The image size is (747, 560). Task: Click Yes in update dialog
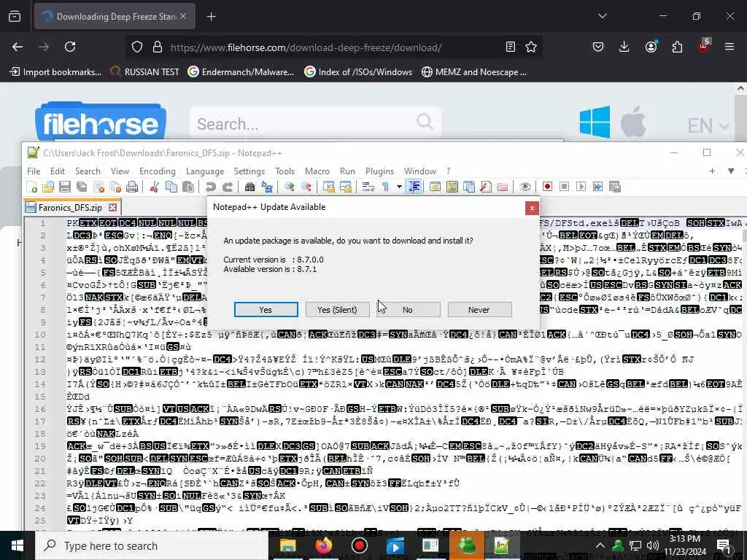pos(266,309)
